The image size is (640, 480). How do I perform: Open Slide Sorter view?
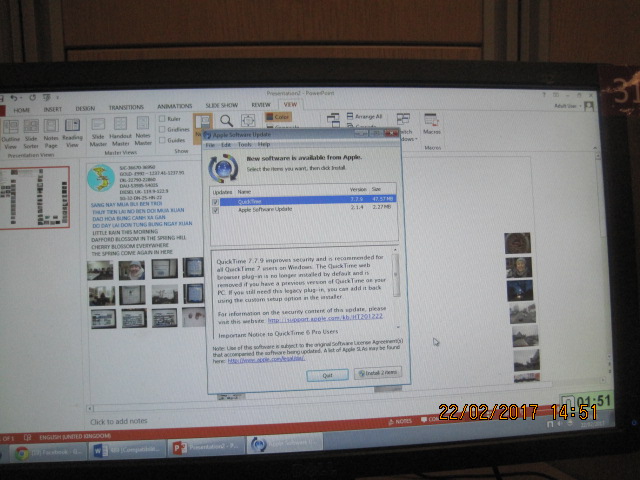(x=31, y=134)
